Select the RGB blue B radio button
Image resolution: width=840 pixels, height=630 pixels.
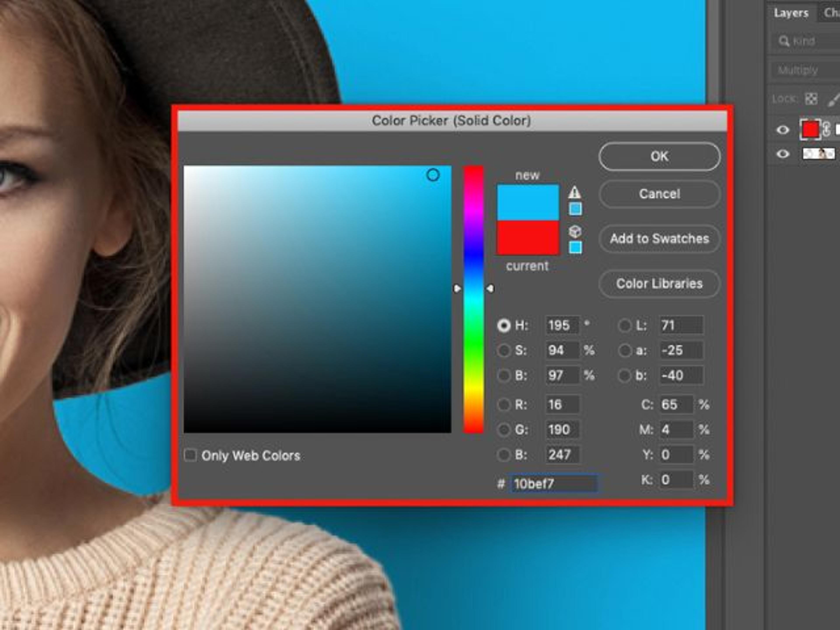coord(504,455)
